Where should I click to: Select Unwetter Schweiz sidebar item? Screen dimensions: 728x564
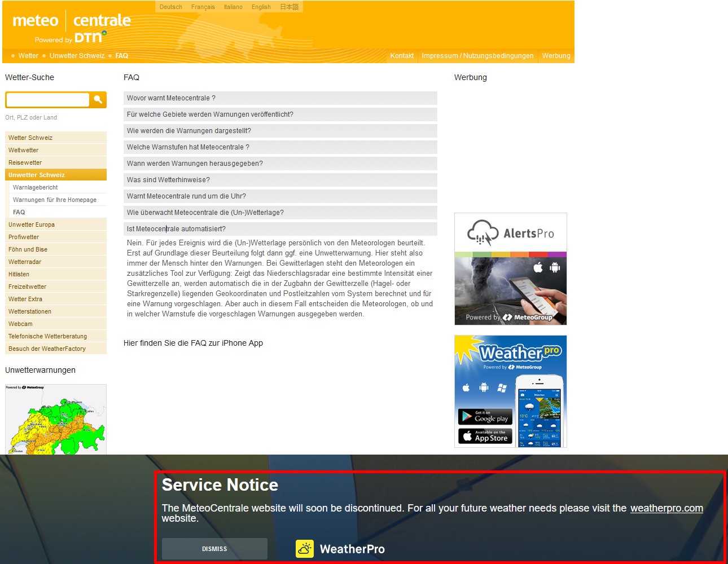coord(56,175)
